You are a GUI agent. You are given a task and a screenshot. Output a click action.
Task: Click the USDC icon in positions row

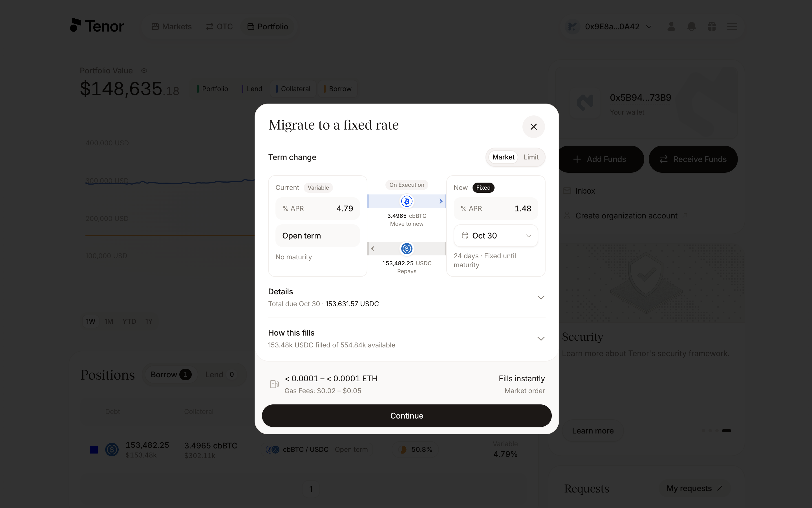pyautogui.click(x=112, y=450)
